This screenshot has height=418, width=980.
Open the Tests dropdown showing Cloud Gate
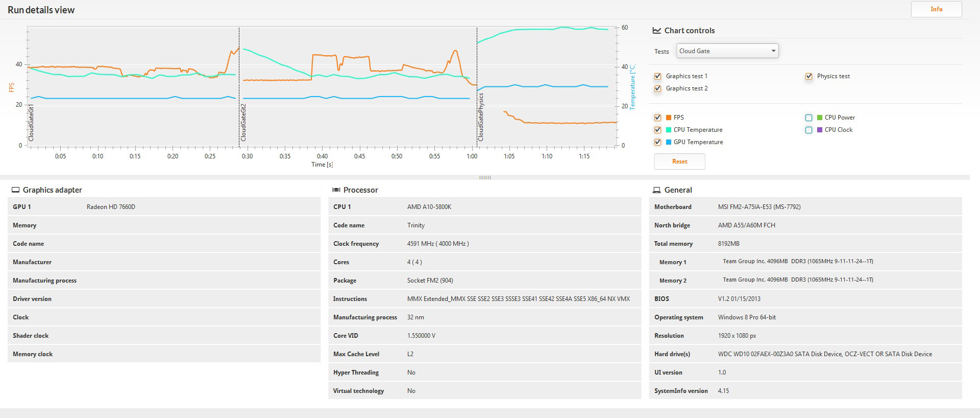tap(727, 51)
